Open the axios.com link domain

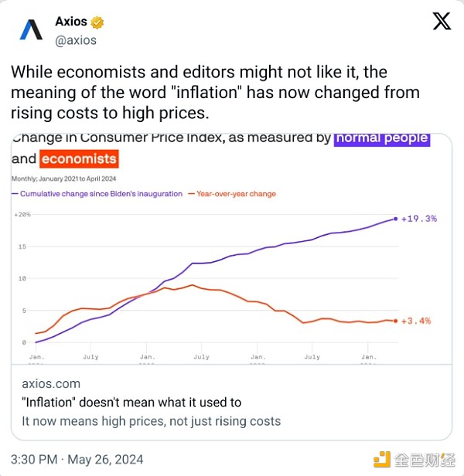point(51,384)
